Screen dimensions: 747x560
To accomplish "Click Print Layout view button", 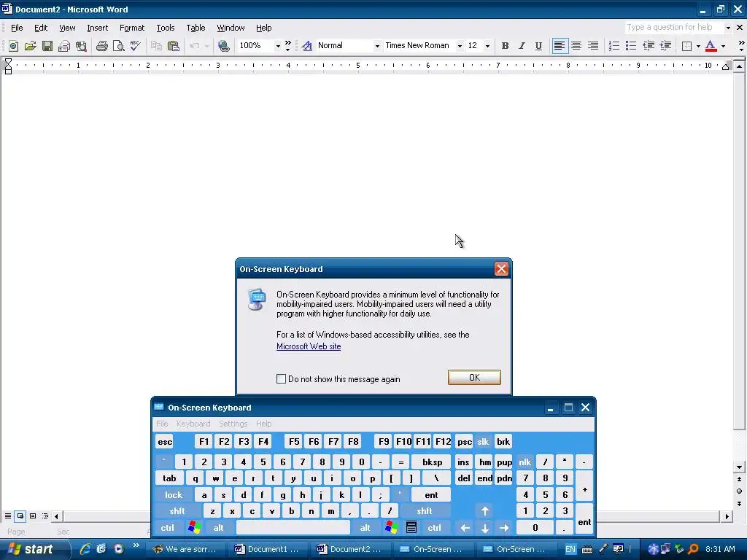I will [33, 516].
